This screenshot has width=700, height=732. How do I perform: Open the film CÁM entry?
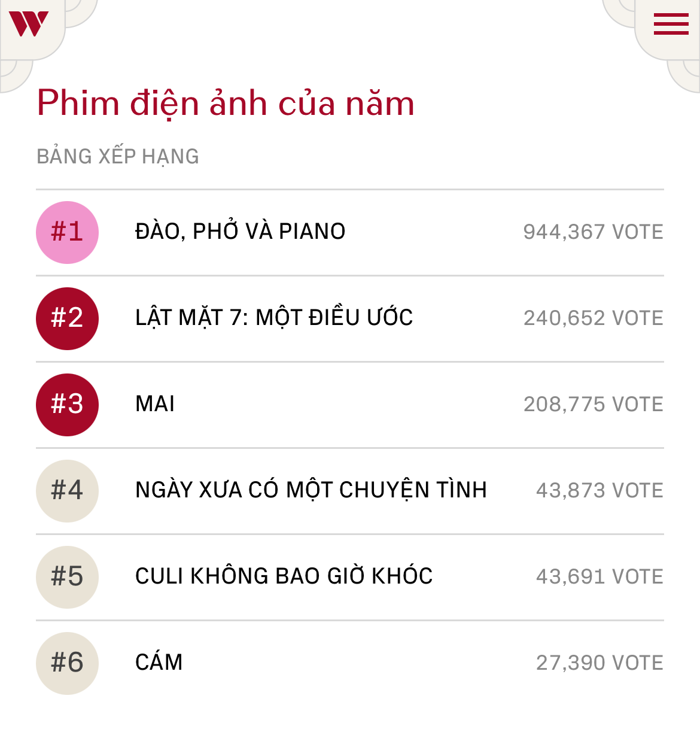point(159,663)
